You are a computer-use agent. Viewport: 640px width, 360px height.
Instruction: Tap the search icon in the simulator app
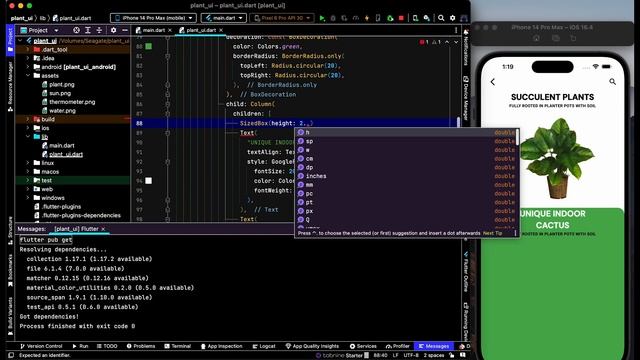click(612, 82)
